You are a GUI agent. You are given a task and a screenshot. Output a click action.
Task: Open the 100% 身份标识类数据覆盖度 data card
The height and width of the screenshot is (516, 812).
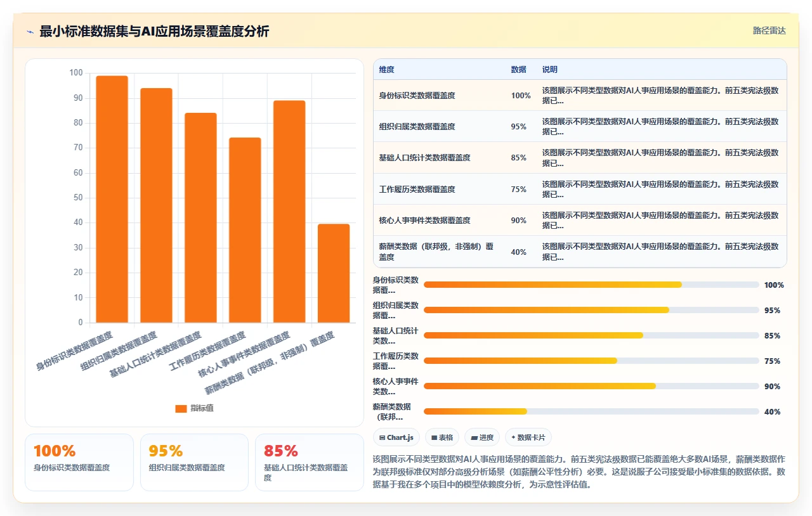pos(79,462)
